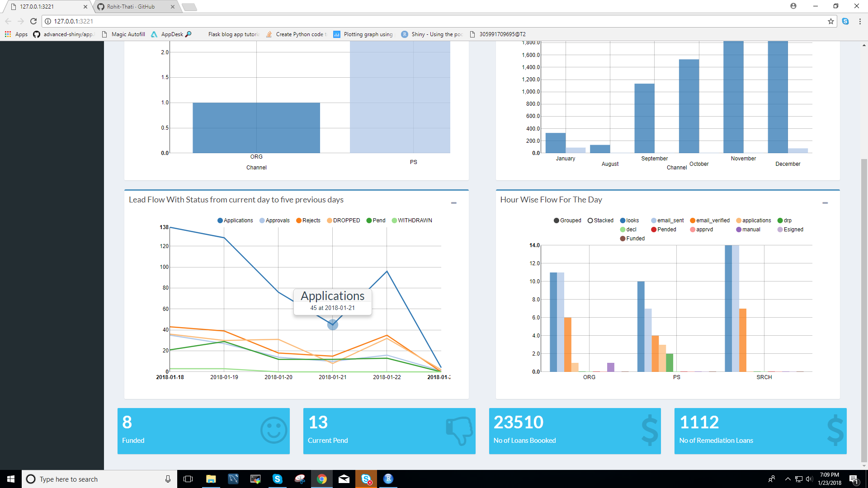Click the smiley icon on the Funded tile
The image size is (868, 488).
click(274, 430)
